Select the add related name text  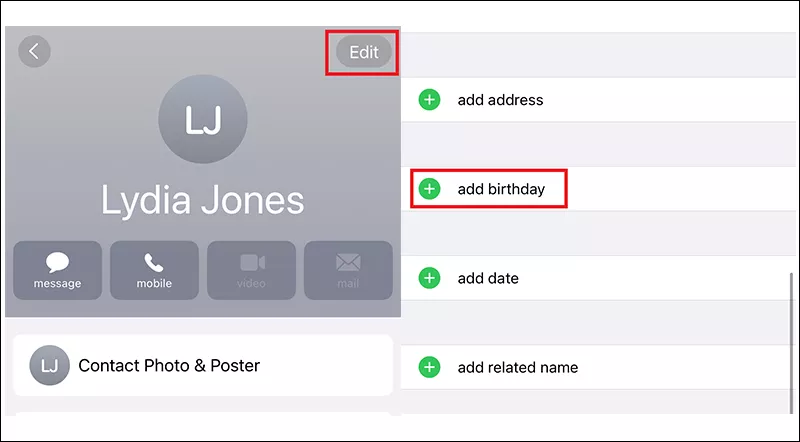(518, 367)
